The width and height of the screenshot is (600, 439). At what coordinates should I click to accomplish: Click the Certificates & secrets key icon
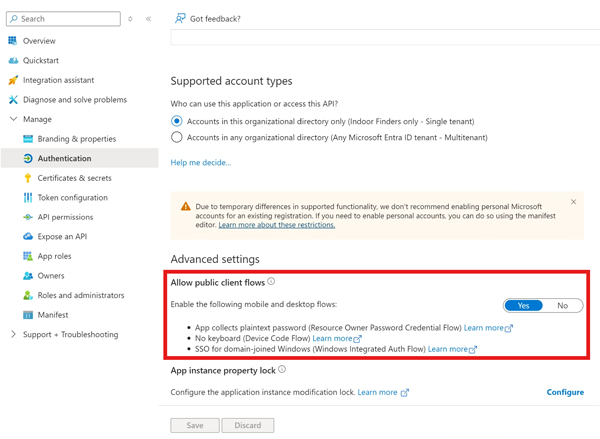[28, 178]
